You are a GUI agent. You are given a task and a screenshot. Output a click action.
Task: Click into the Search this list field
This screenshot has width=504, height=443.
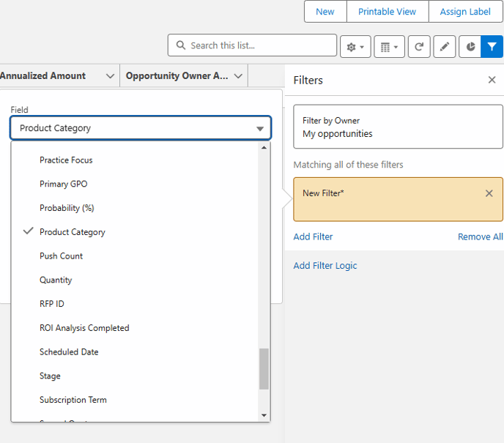256,45
